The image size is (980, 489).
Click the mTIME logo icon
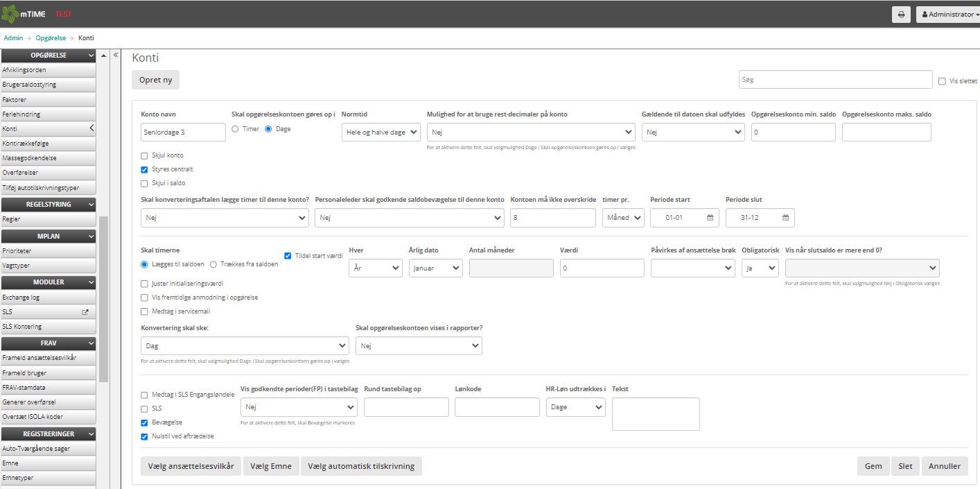point(10,14)
